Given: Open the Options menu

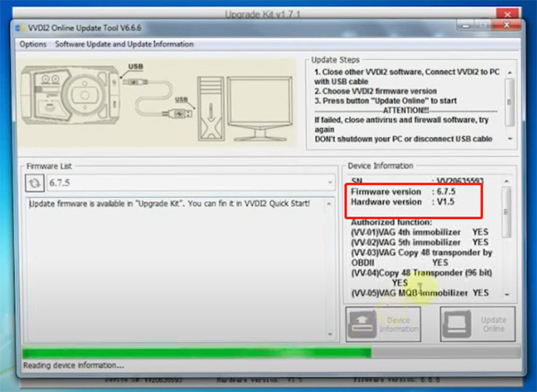Looking at the screenshot, I should (x=33, y=44).
